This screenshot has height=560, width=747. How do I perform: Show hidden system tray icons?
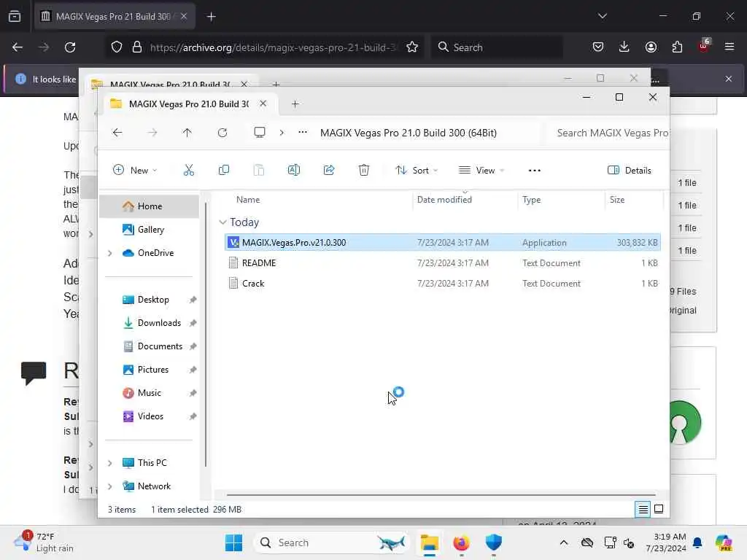click(564, 542)
